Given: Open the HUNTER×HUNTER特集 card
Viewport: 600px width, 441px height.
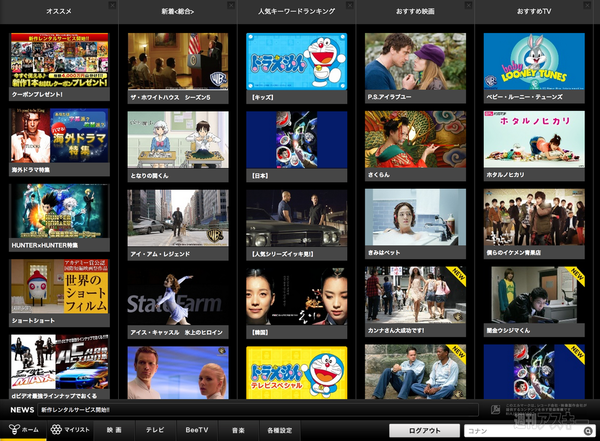Looking at the screenshot, I should 59,217.
